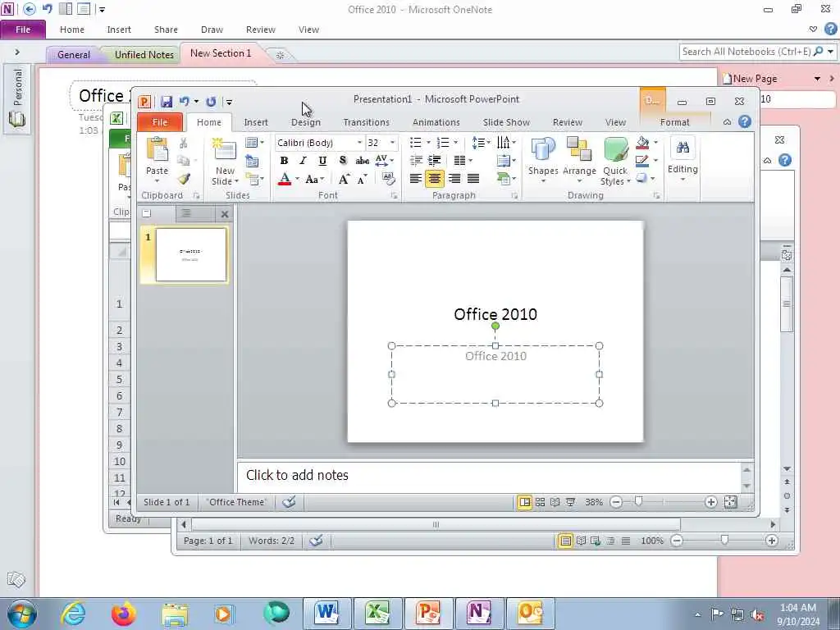Open the Personal notebook icon in OneNote
Viewport: 840px width, 630px height.
[x=16, y=119]
